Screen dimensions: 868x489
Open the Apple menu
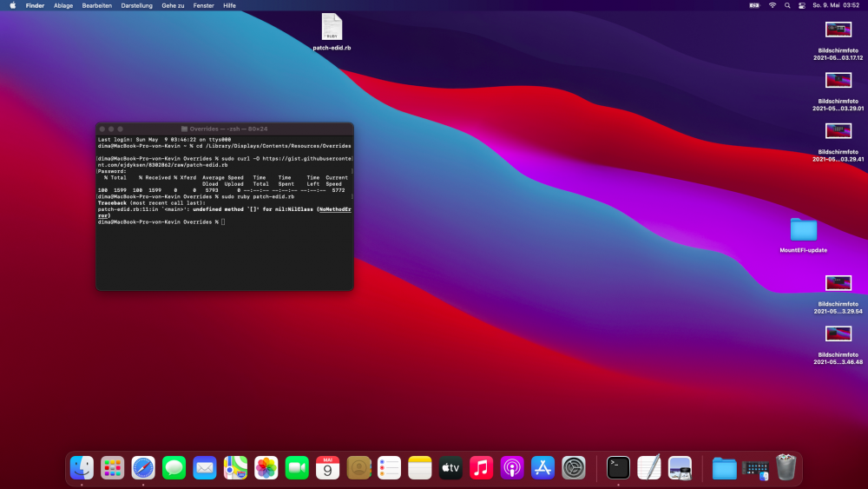coord(13,5)
